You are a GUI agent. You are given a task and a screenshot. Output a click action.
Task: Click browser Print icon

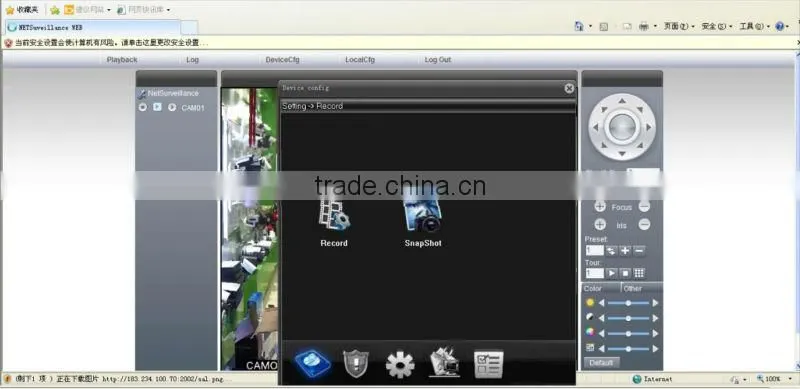pos(644,26)
